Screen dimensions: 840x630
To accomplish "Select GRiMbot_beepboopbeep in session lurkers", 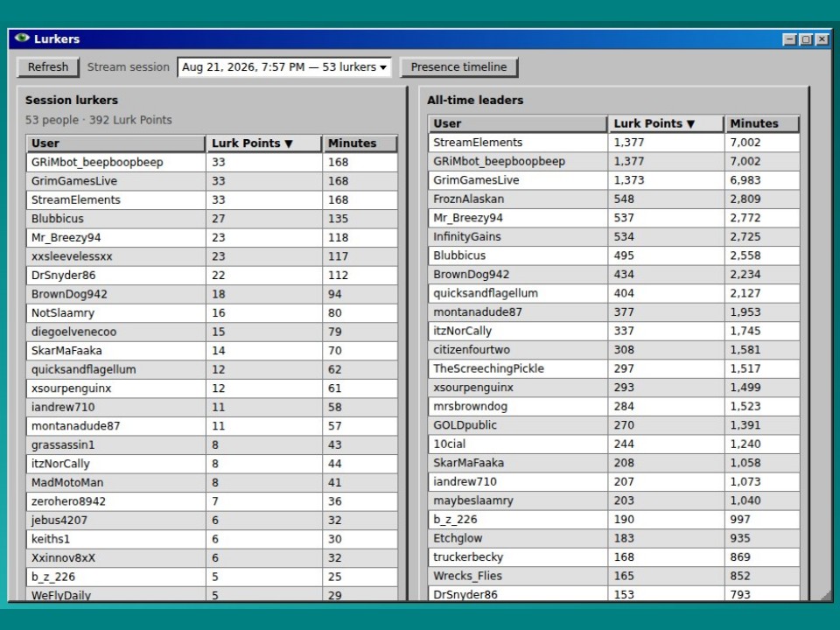I will click(212, 163).
